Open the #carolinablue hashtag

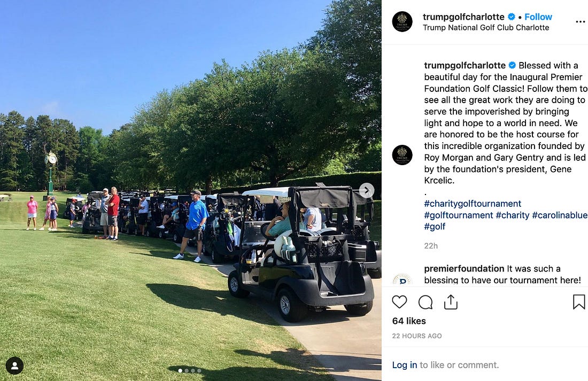click(x=560, y=215)
